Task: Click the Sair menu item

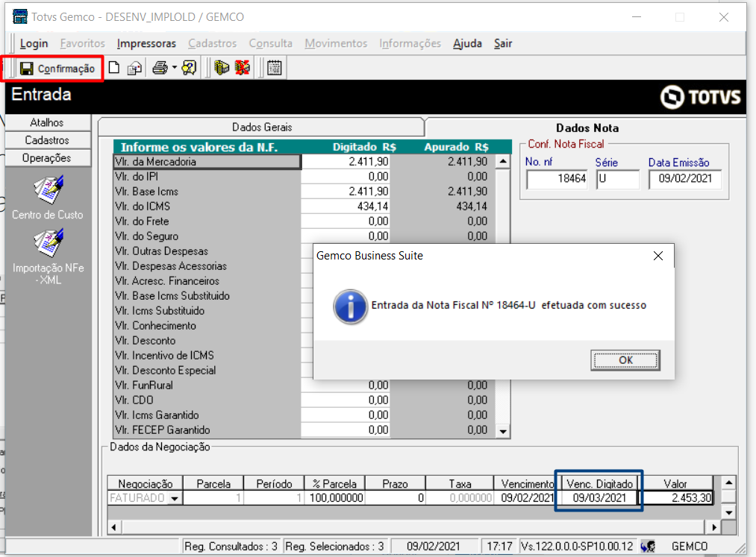Action: point(503,43)
